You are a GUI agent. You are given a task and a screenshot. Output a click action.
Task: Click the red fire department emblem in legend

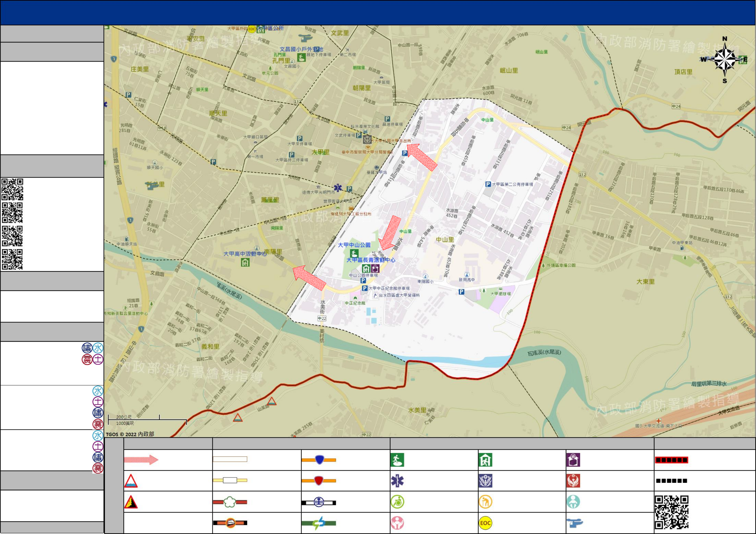(573, 481)
